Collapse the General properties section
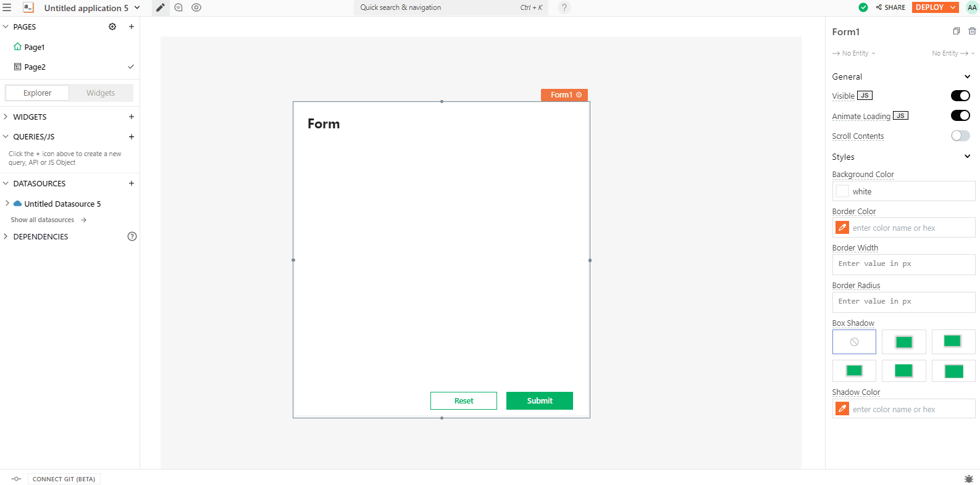980x485 pixels. coord(967,77)
